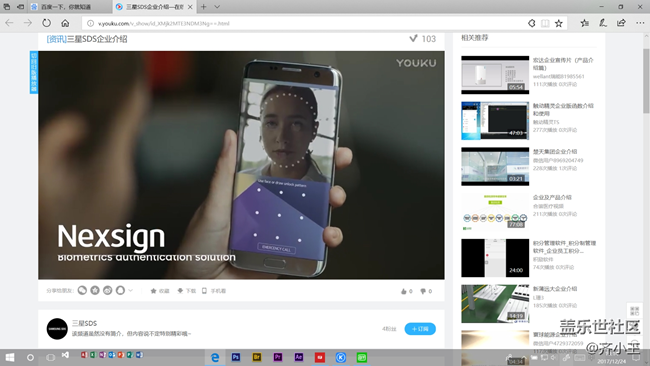Open the 企业及产品介绍 video title
Viewport: 650px width, 366px height.
point(552,197)
